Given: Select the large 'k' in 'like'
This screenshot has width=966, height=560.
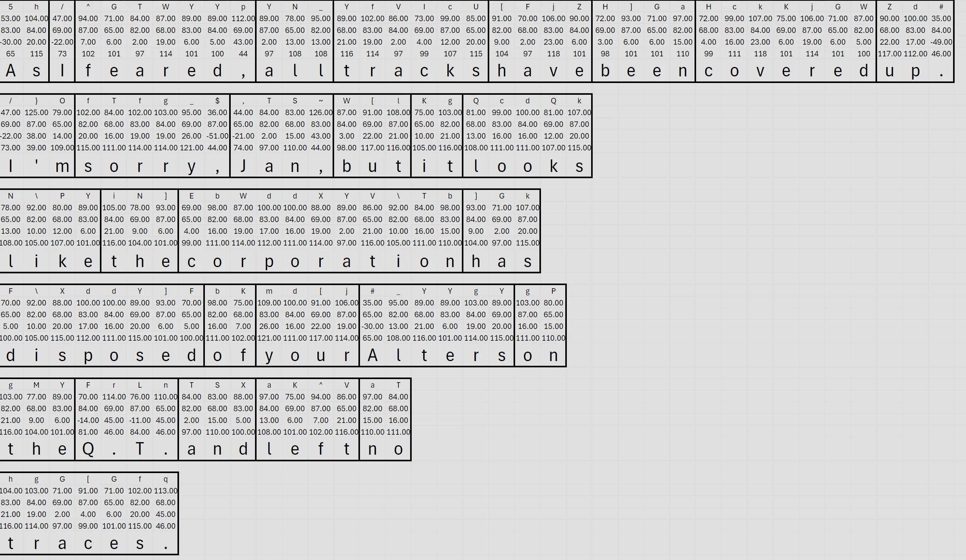Looking at the screenshot, I should [62, 261].
